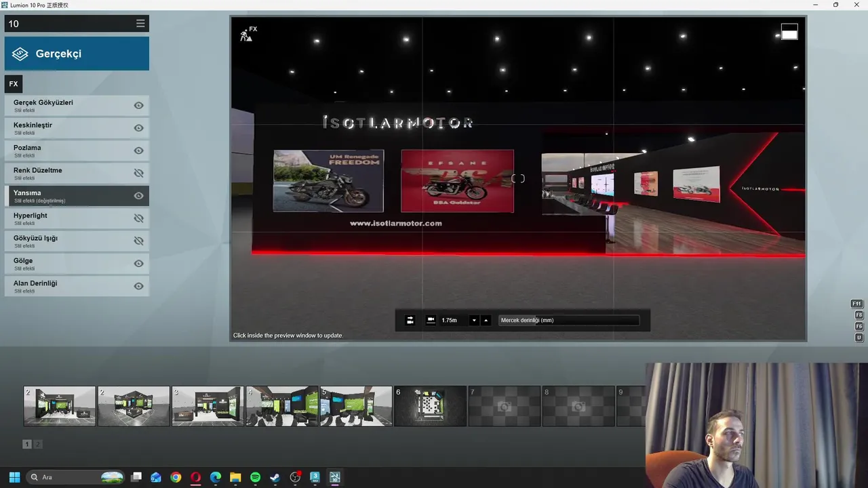Select photo thumbnail labeled 6

pos(430,406)
